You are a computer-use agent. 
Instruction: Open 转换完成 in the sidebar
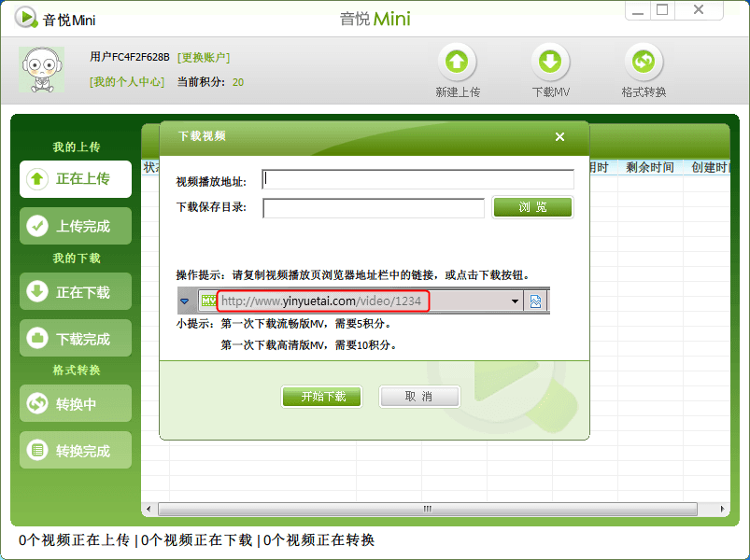[75, 450]
